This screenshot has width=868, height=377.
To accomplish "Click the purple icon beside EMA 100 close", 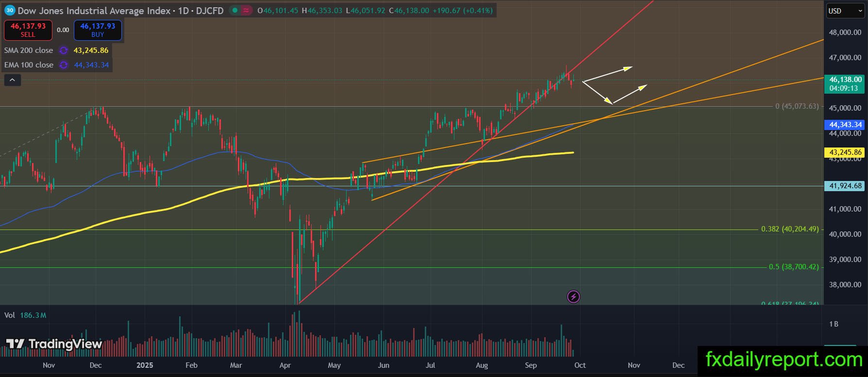I will 63,65.
